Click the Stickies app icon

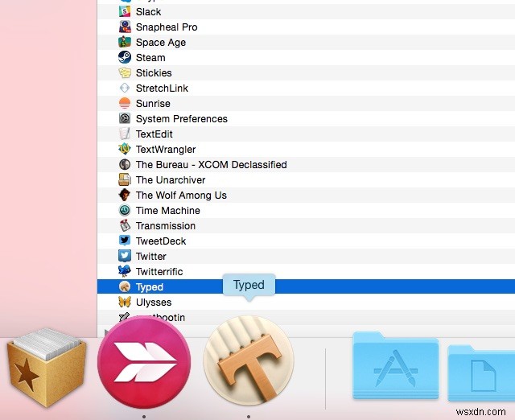125,73
